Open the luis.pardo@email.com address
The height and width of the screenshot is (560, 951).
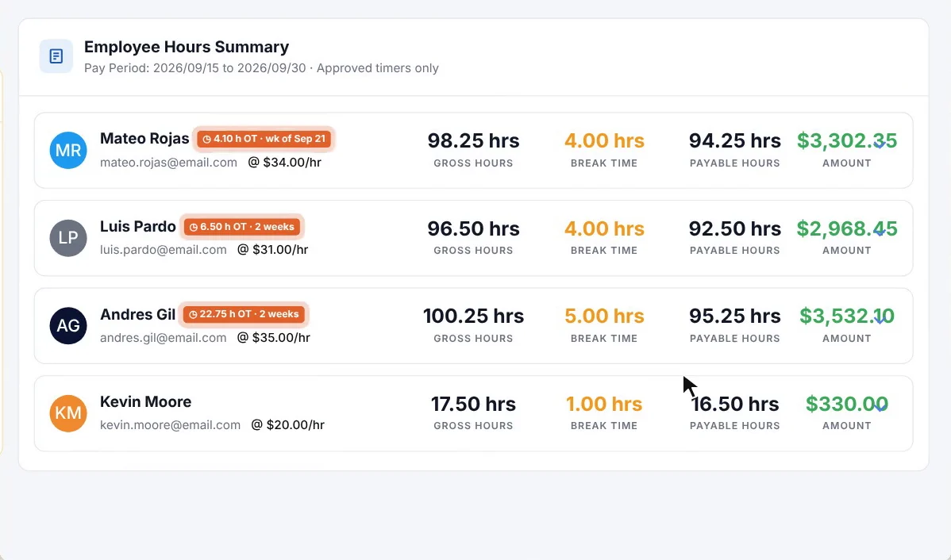click(x=164, y=250)
